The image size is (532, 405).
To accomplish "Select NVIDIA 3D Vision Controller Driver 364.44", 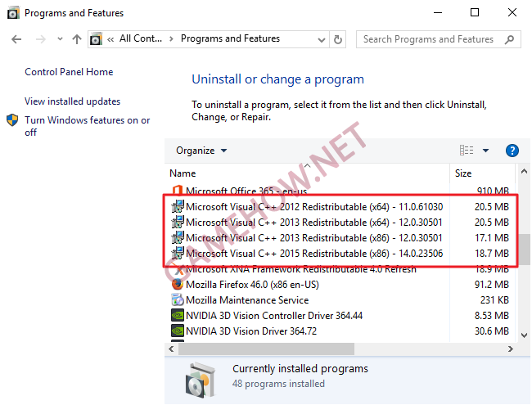I will (x=340, y=316).
